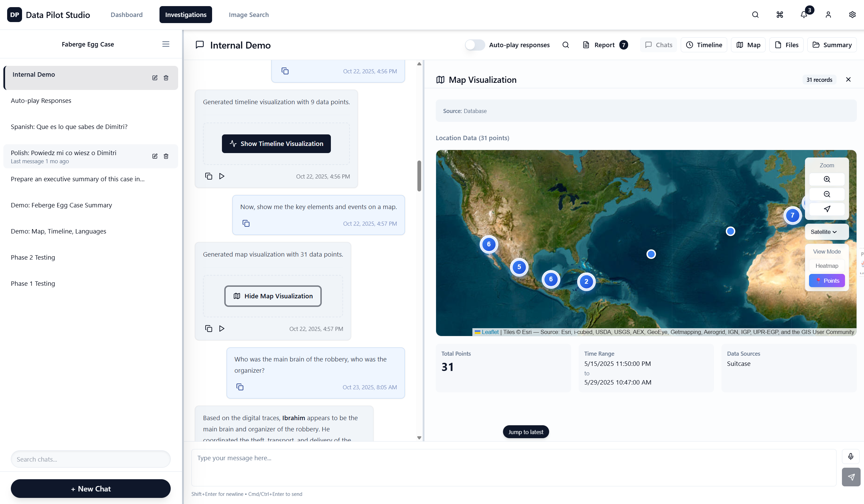Viewport: 864px width, 504px height.
Task: Select Points view mode
Action: tap(827, 281)
